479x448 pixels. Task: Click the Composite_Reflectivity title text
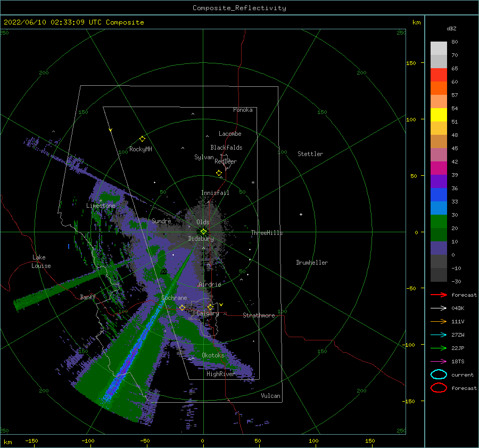click(x=239, y=8)
